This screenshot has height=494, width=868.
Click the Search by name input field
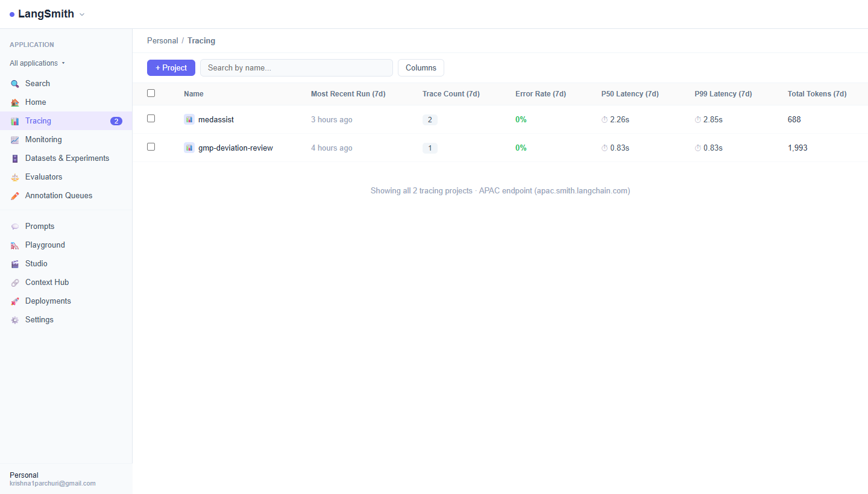tap(297, 68)
